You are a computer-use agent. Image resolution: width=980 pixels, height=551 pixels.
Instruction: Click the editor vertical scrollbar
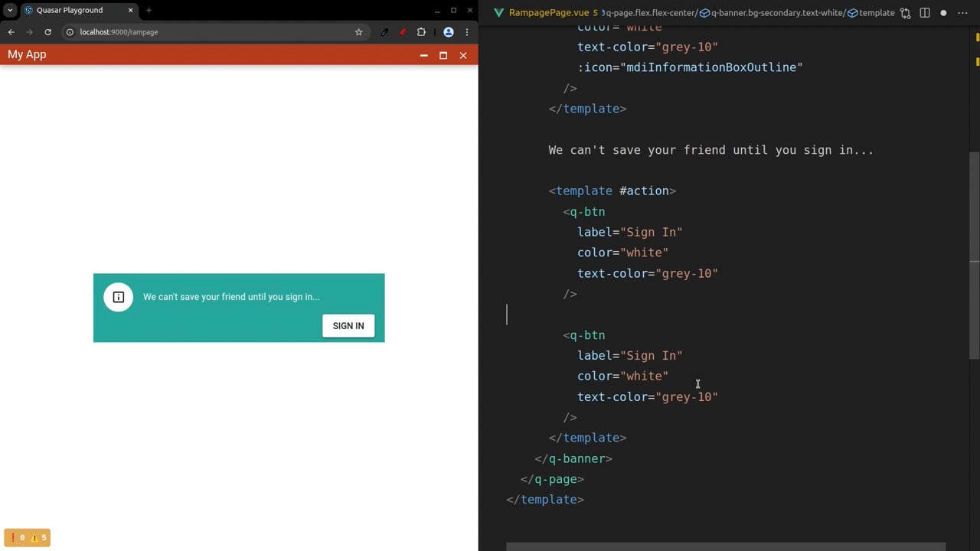coord(974,255)
